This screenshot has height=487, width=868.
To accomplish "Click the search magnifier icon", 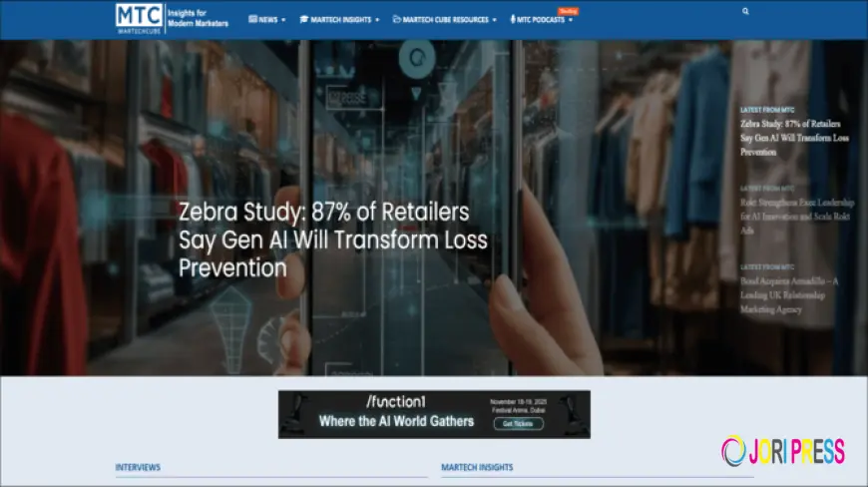I will tap(745, 12).
